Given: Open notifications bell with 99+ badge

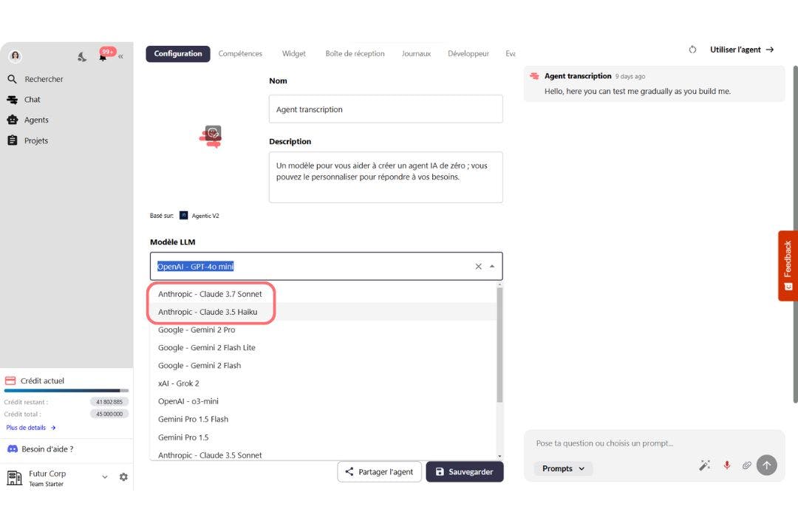Looking at the screenshot, I should [x=104, y=56].
